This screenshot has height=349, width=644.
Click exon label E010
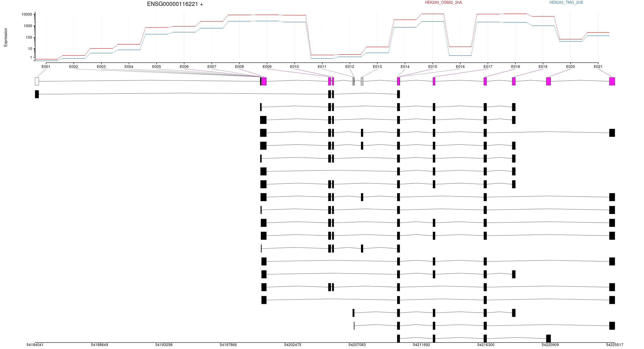coord(294,67)
